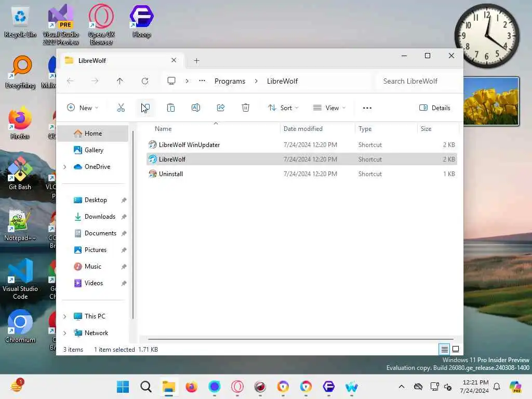Click the Rename icon in toolbar
532x399 pixels.
click(196, 108)
